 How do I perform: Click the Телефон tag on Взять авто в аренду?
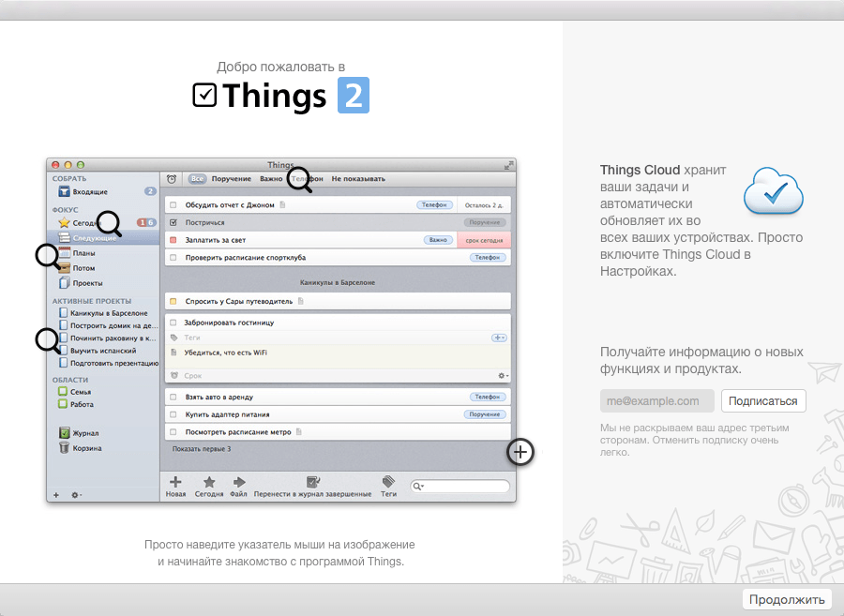pos(487,397)
